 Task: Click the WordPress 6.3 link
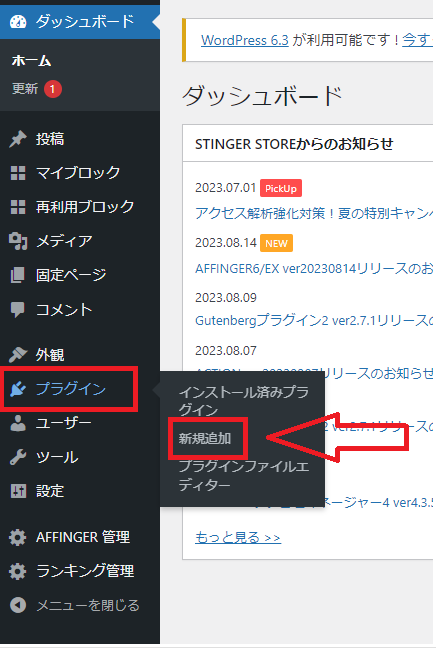coord(245,40)
